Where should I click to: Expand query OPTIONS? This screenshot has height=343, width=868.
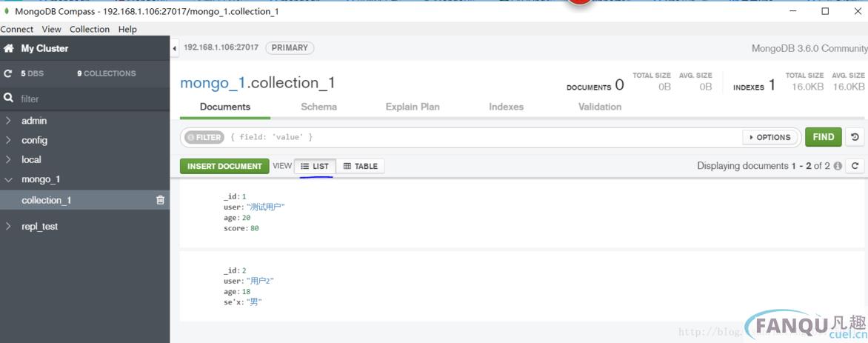tap(770, 137)
